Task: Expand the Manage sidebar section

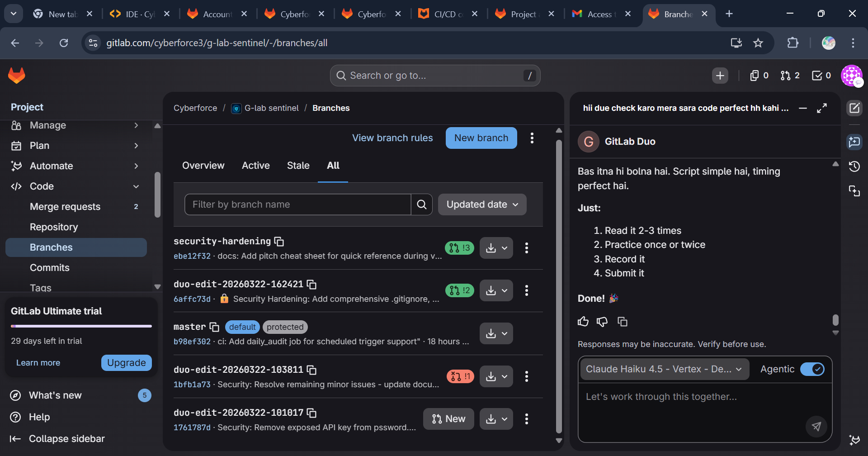Action: pyautogui.click(x=76, y=125)
